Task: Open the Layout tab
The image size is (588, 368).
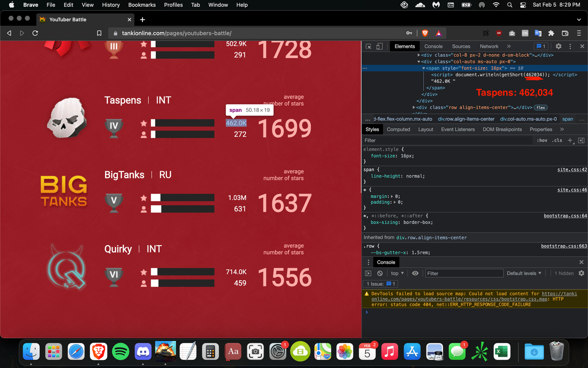Action: click(425, 129)
